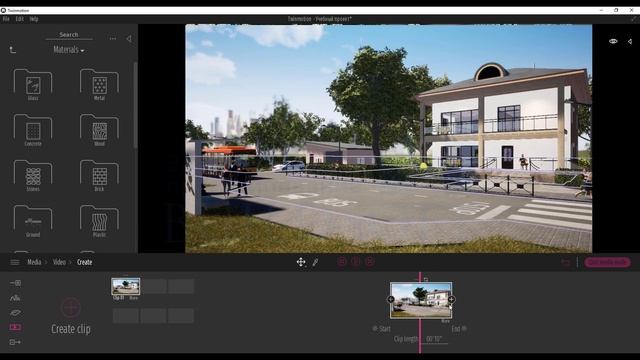Screen dimensions: 640x360
Task: Add keyframe with left plus button
Action: 391,300
